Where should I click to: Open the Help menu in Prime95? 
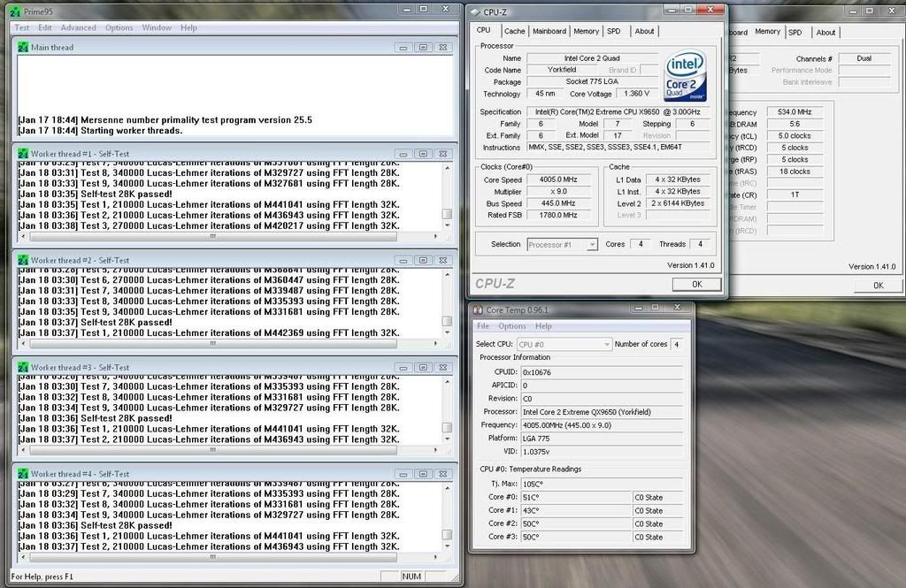(x=189, y=27)
